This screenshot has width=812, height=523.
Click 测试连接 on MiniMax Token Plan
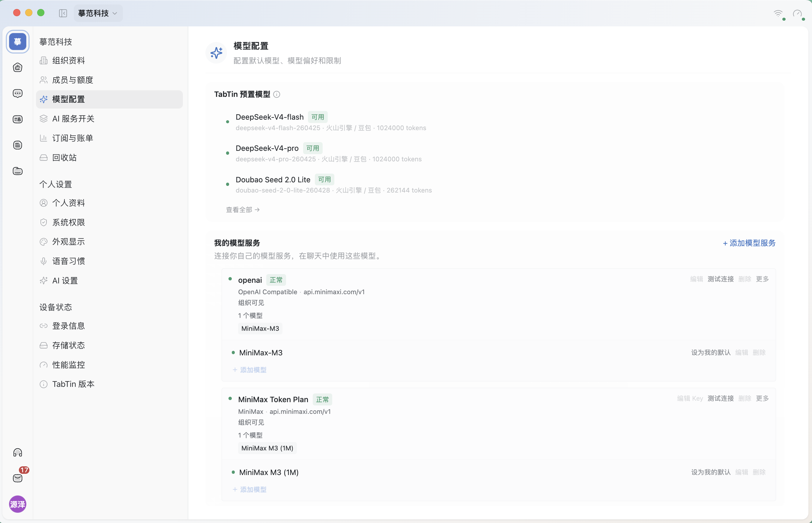pyautogui.click(x=721, y=398)
